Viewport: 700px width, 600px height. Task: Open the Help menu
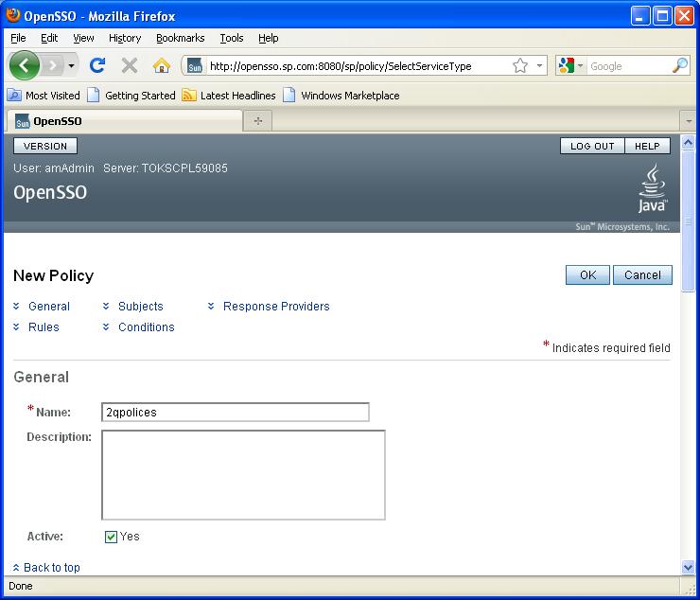(x=269, y=38)
